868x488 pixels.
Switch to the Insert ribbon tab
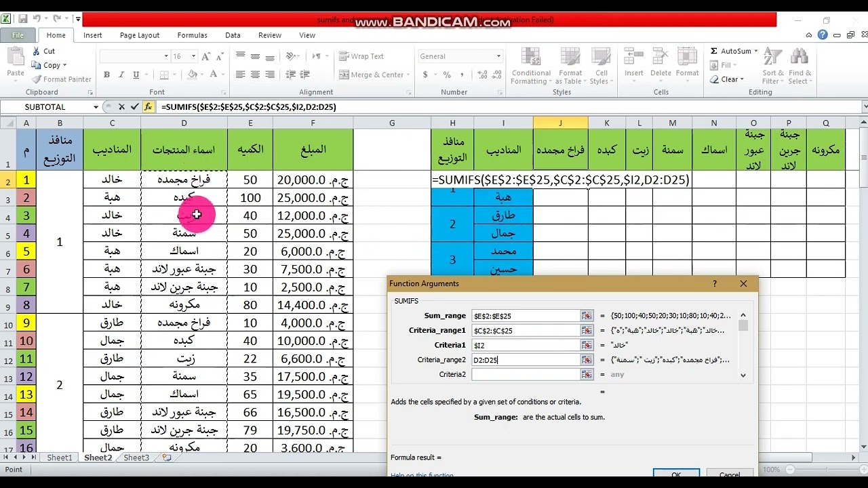tap(93, 35)
